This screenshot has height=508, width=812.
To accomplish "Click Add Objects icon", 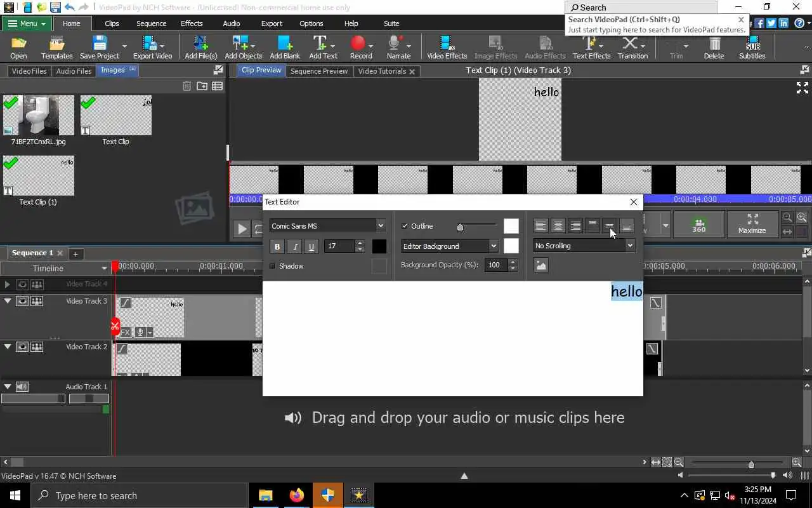I will pyautogui.click(x=240, y=43).
